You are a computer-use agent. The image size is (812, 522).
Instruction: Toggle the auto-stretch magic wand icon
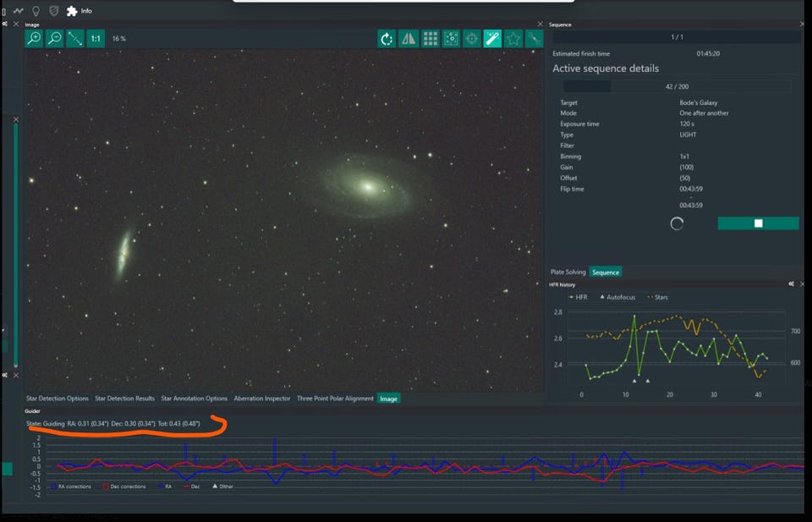(492, 38)
